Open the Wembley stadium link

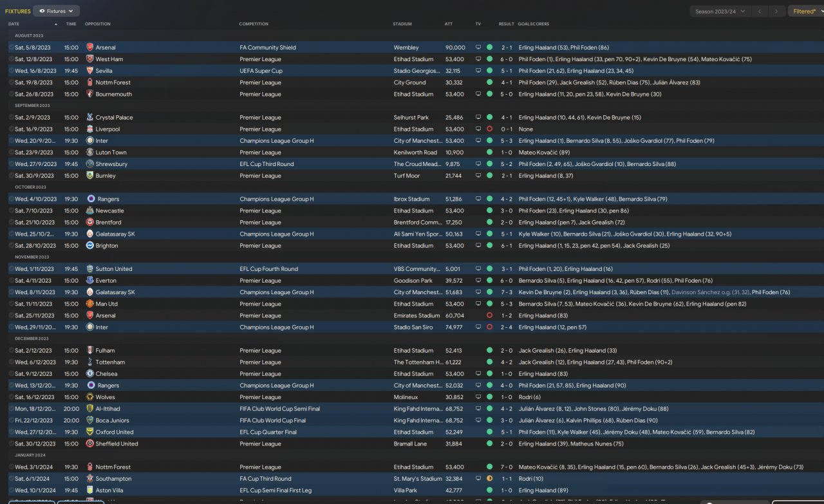tap(406, 48)
